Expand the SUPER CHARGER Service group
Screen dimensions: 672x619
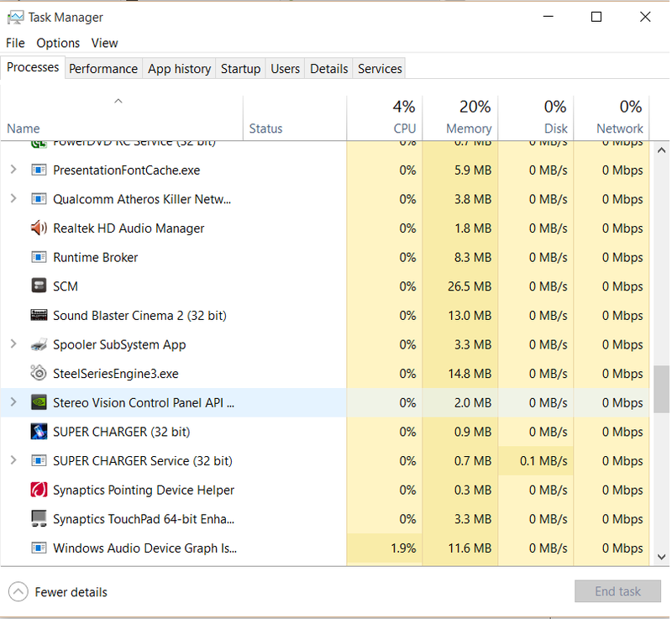[x=13, y=460]
